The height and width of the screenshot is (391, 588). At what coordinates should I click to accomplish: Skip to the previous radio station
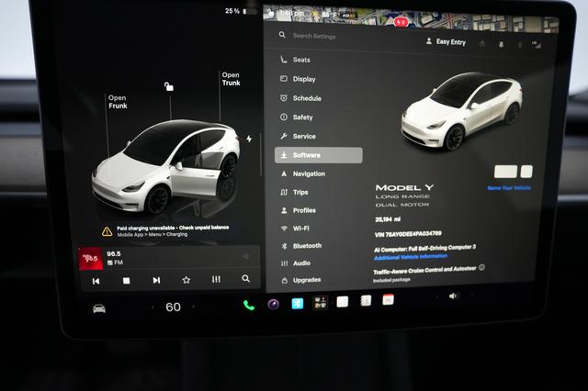click(x=96, y=281)
